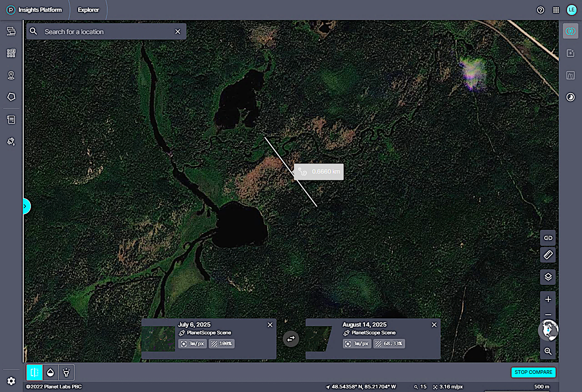Select the location pin tool in sidebar
The width and height of the screenshot is (582, 392).
[11, 75]
